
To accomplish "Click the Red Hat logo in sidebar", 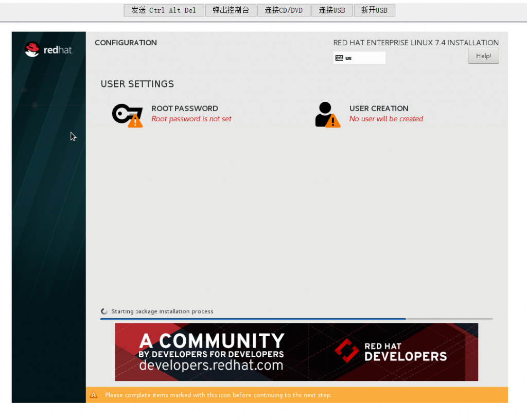I will point(48,50).
